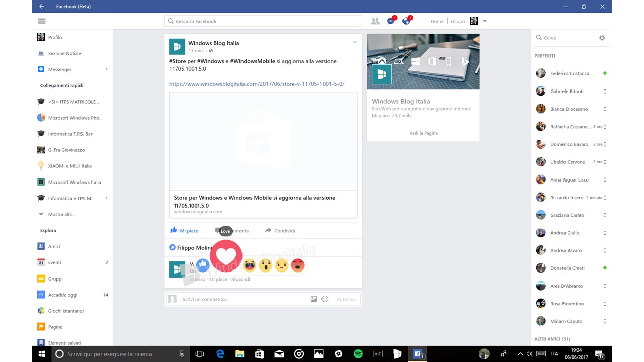Open emoji picker in comment box

(x=325, y=299)
